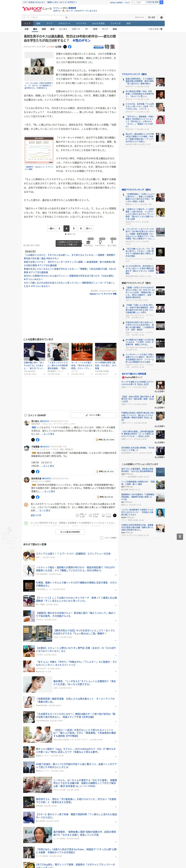Viewport: 186px width, 868px height.
Task: Click comment count 3596 bubble icon
Action: click(51, 47)
